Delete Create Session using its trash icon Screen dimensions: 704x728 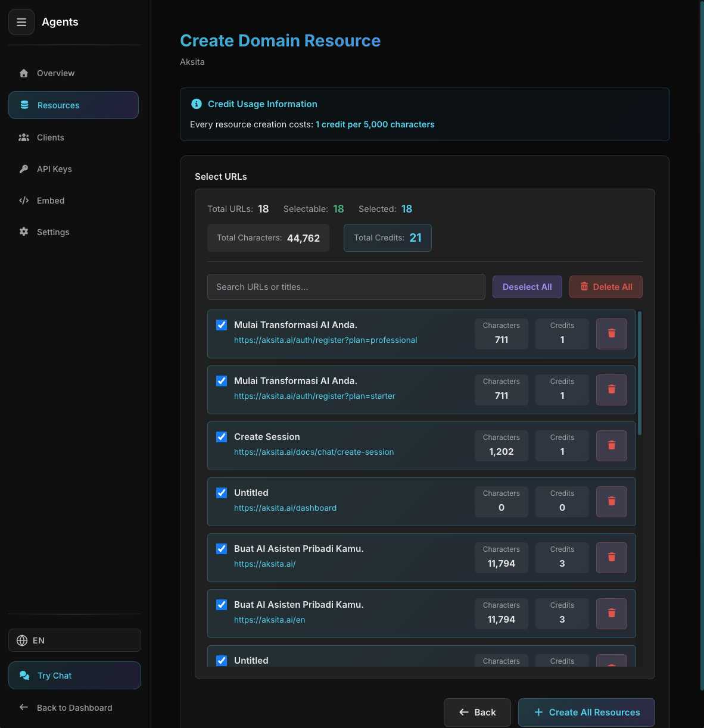pyautogui.click(x=611, y=445)
